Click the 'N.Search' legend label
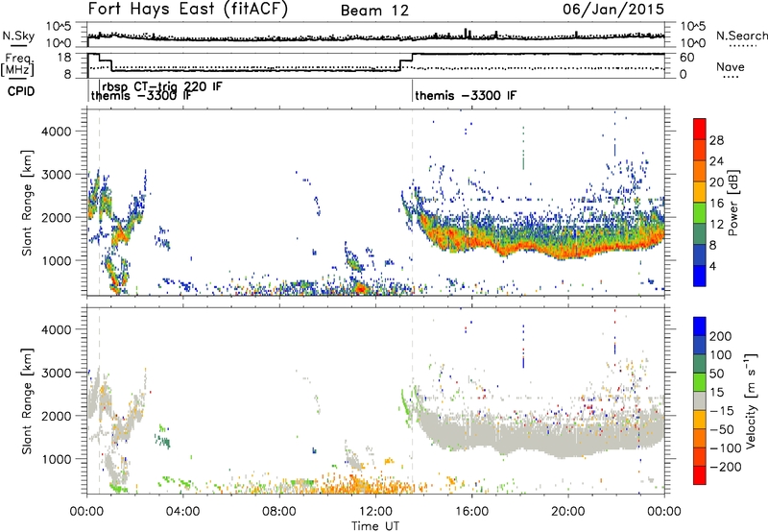Image resolution: width=768 pixels, height=532 pixels. (x=742, y=36)
